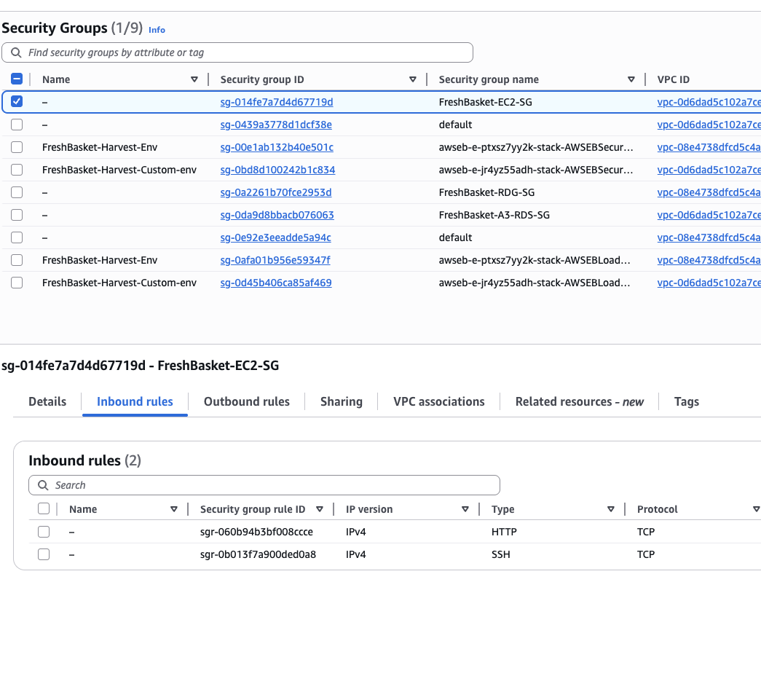Sort by Security group ID column arrow
This screenshot has width=761, height=700.
(x=412, y=79)
